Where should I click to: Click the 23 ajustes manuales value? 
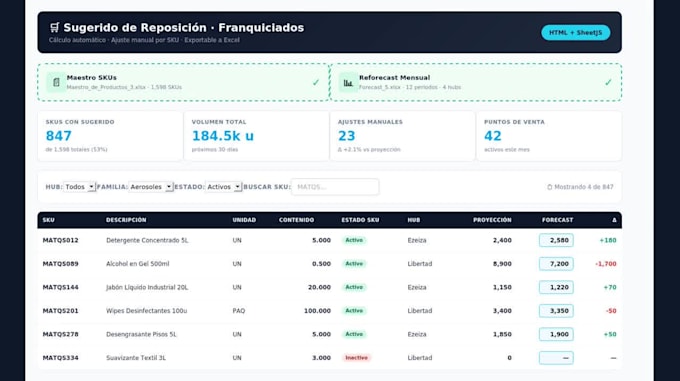347,136
